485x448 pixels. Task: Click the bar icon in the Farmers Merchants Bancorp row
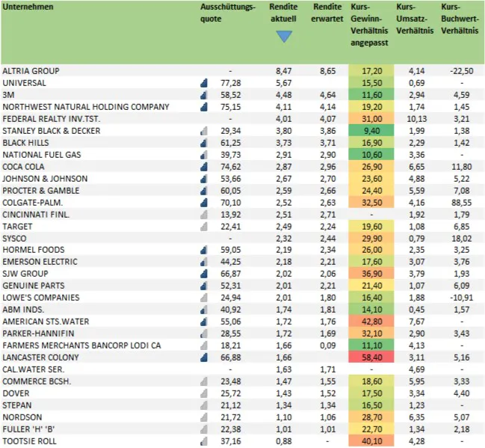203,346
